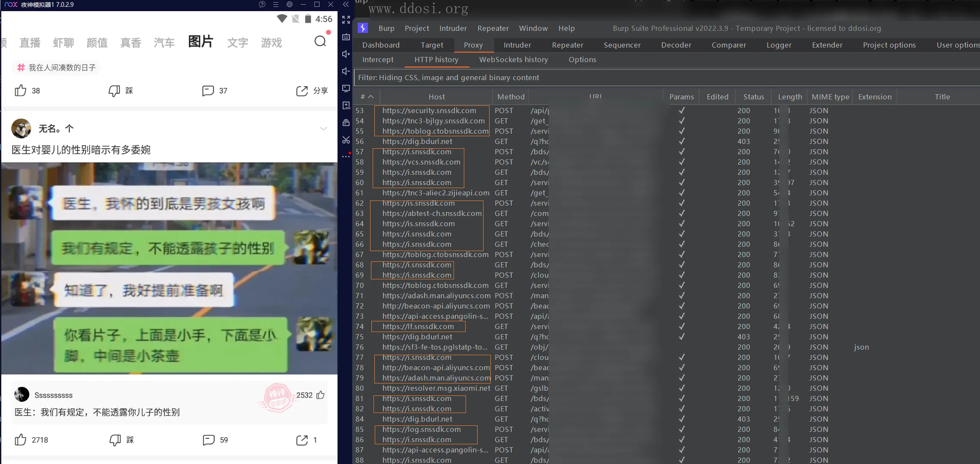Image resolution: width=980 pixels, height=464 pixels.
Task: Switch to the 真香 tab
Action: [x=131, y=43]
